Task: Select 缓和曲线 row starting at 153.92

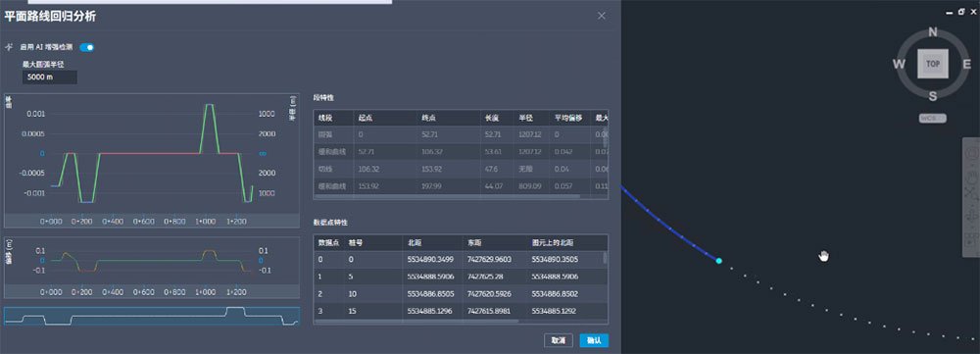Action: [461, 185]
